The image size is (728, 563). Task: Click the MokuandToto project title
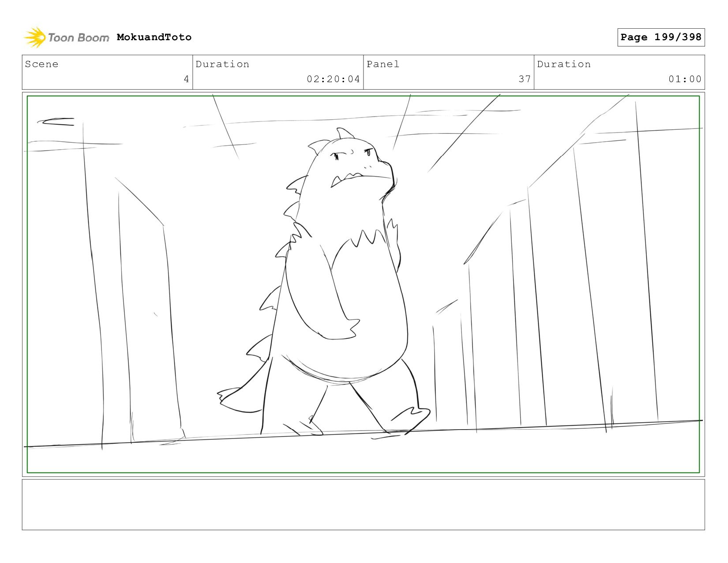154,37
